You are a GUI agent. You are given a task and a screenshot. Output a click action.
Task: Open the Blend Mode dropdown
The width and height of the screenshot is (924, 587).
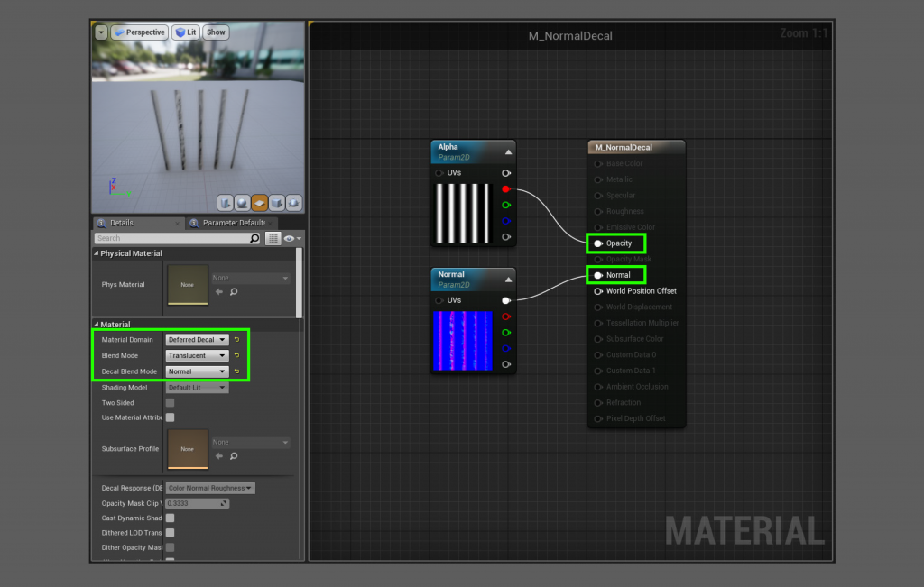pos(197,355)
